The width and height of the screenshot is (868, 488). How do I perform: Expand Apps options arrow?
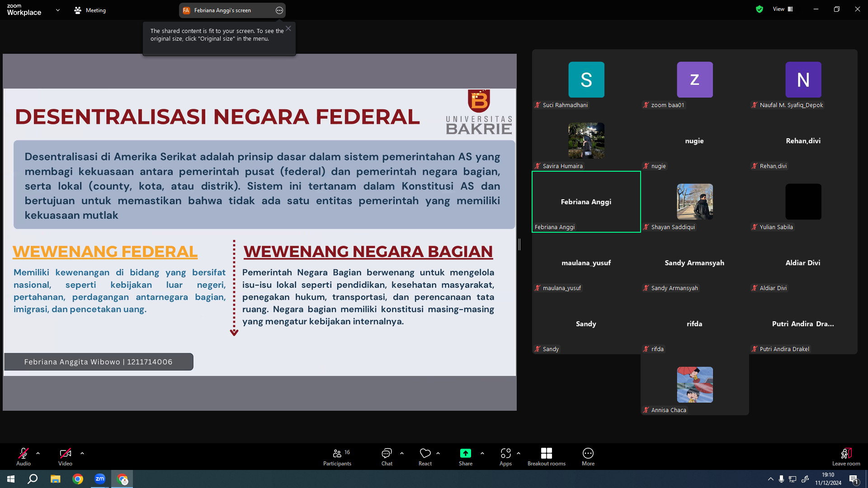coord(519,453)
